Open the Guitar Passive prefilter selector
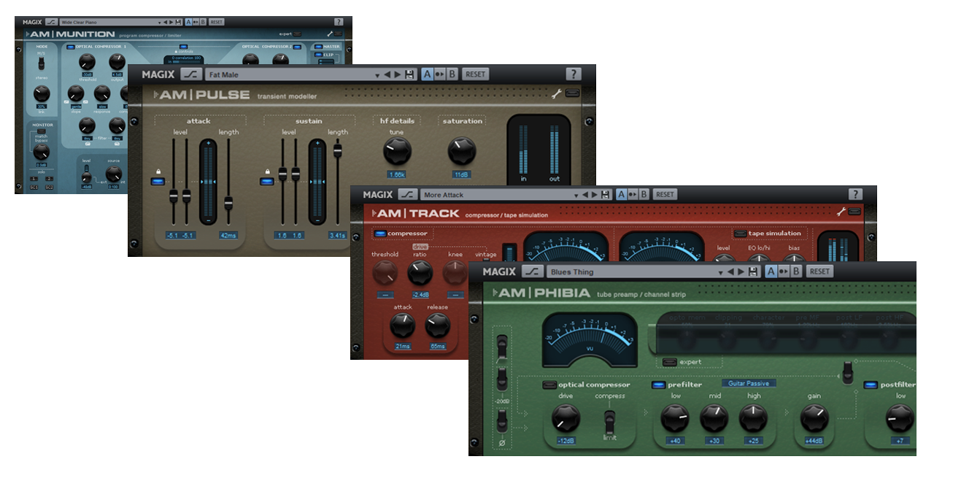This screenshot has height=497, width=980. pos(749,383)
